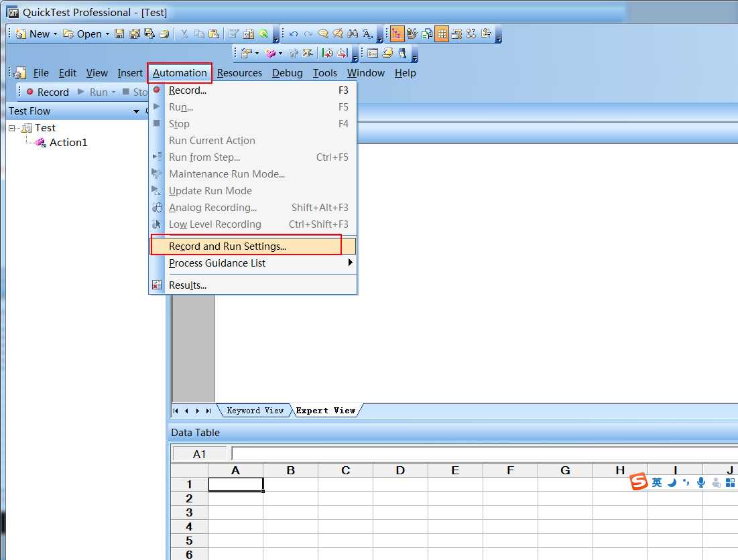This screenshot has width=738, height=560.
Task: Open the File menu
Action: (x=41, y=73)
